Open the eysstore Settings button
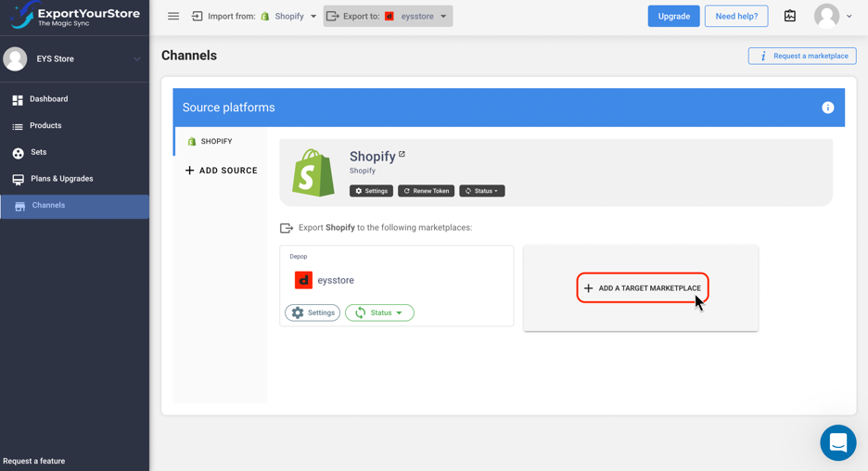 pyautogui.click(x=313, y=312)
